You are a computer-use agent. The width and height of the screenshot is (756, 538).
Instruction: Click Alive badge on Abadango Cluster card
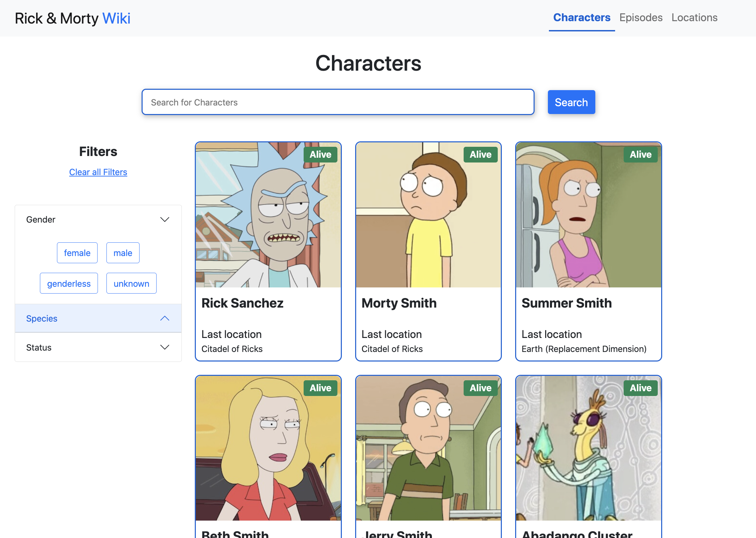click(x=640, y=388)
